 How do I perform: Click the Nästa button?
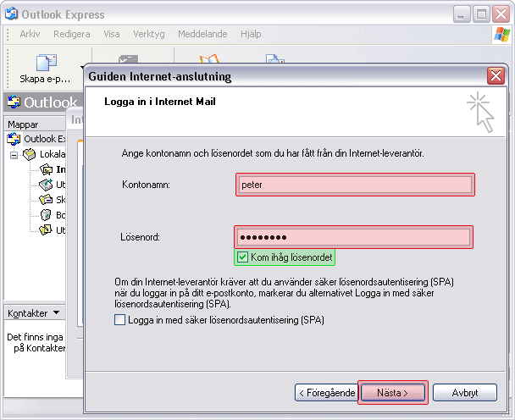(392, 393)
